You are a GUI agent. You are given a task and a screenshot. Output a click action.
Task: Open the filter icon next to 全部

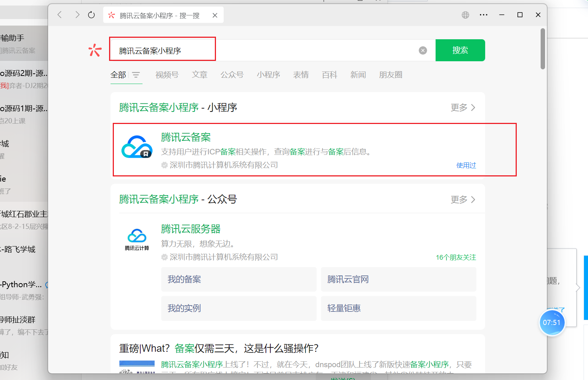(x=136, y=75)
